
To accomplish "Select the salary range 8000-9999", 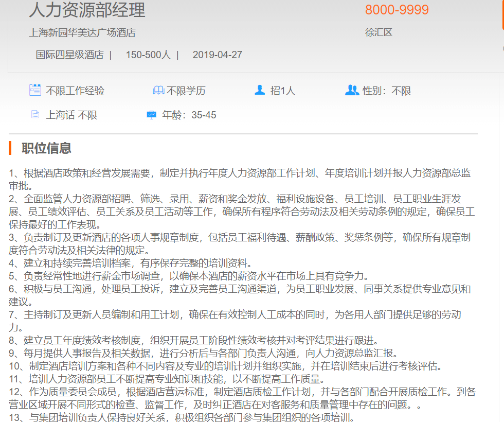I will 397,10.
